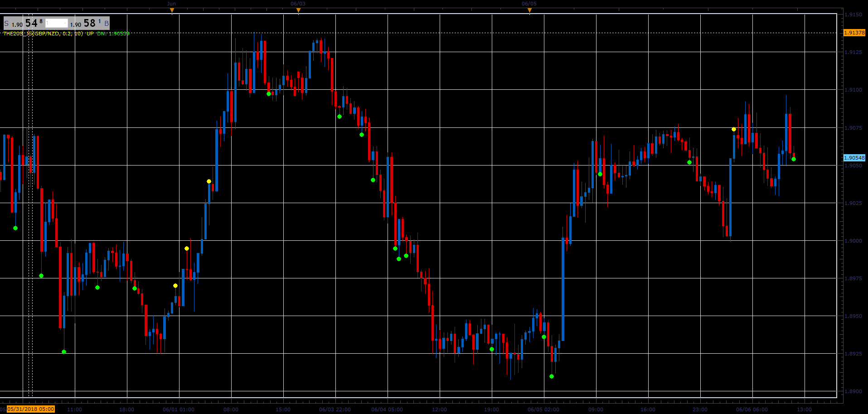Click the Jun date marker triangle
This screenshot has height=414, width=868.
pos(172,11)
